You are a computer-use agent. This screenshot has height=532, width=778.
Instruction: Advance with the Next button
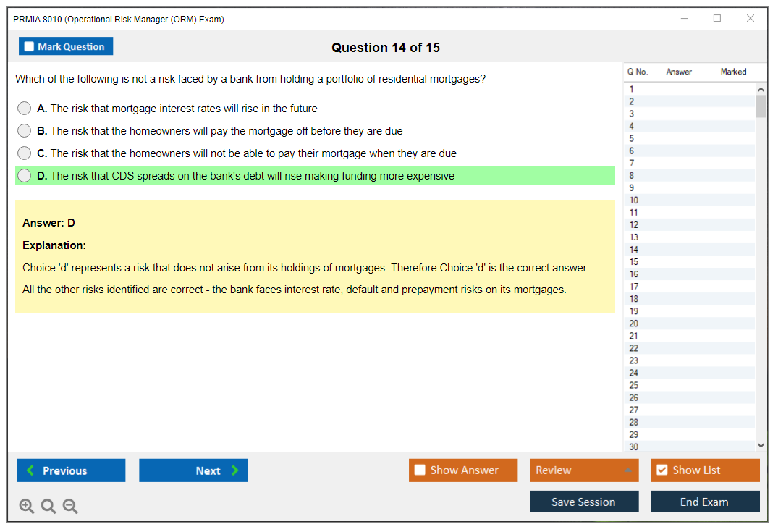click(x=193, y=470)
